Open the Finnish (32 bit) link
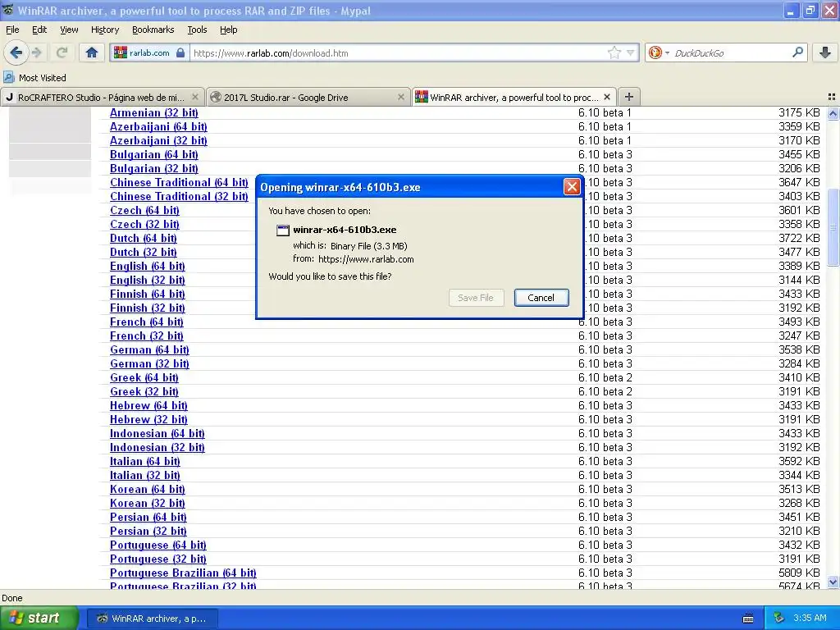 (x=148, y=308)
